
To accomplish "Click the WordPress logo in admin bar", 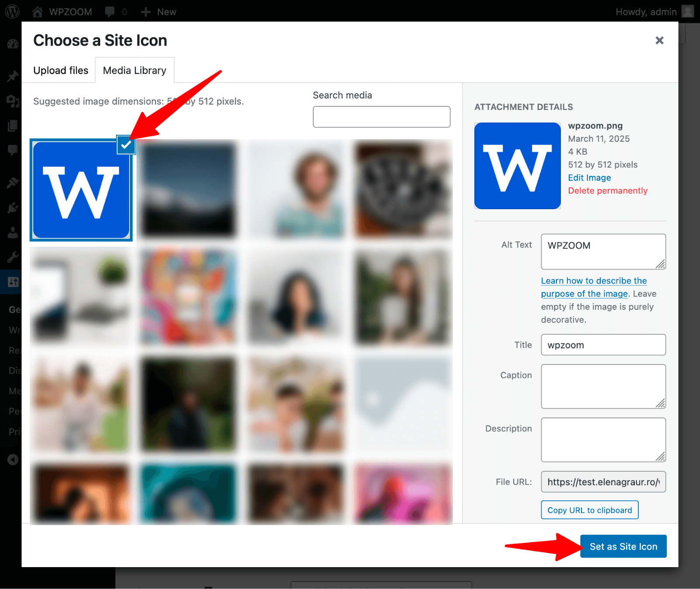I will (x=12, y=12).
